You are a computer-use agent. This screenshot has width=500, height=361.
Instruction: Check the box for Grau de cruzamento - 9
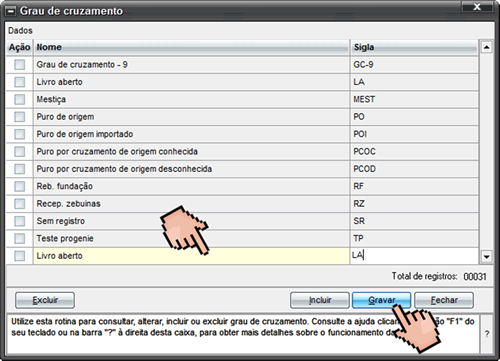tap(20, 65)
